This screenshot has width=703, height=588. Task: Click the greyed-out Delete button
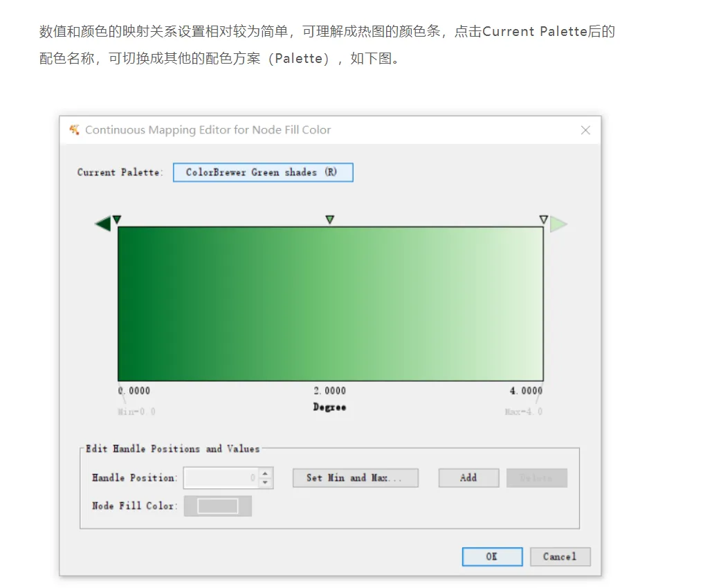[x=537, y=478]
